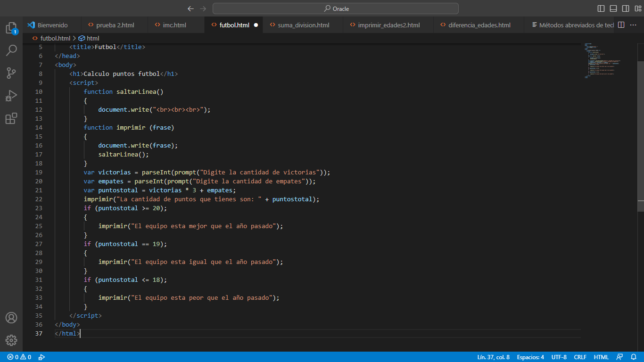The image size is (644, 362).
Task: Click the closing script tag on line 35
Action: click(x=85, y=315)
